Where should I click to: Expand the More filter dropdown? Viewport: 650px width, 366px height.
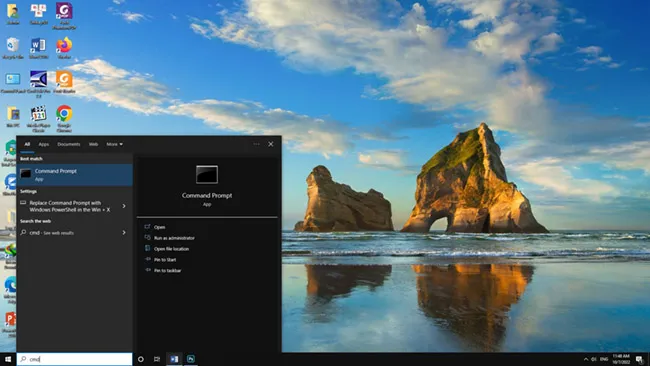click(x=114, y=144)
